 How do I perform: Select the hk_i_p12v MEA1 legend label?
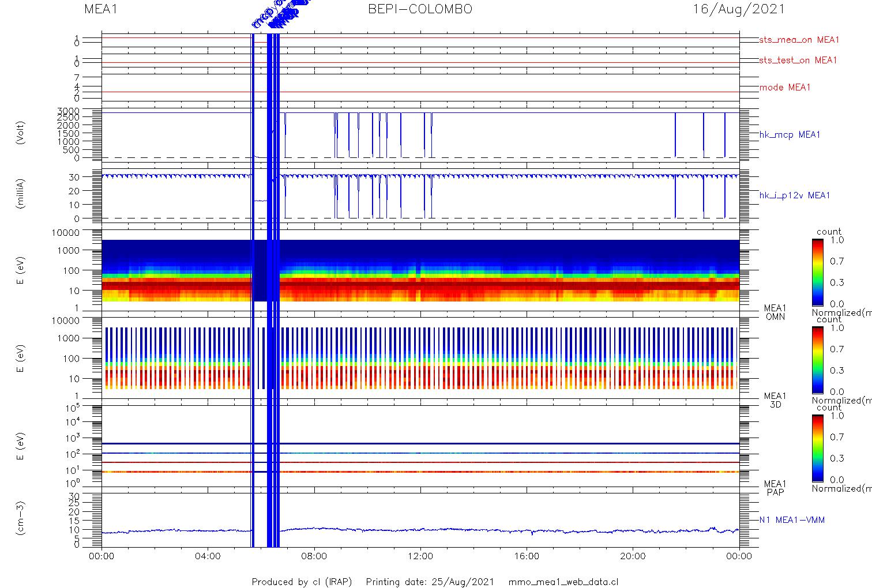(x=795, y=195)
